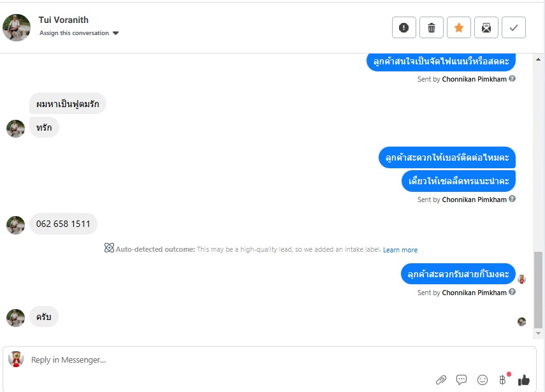This screenshot has width=545, height=392.
Task: Attach a file with paperclip icon
Action: pyautogui.click(x=440, y=380)
